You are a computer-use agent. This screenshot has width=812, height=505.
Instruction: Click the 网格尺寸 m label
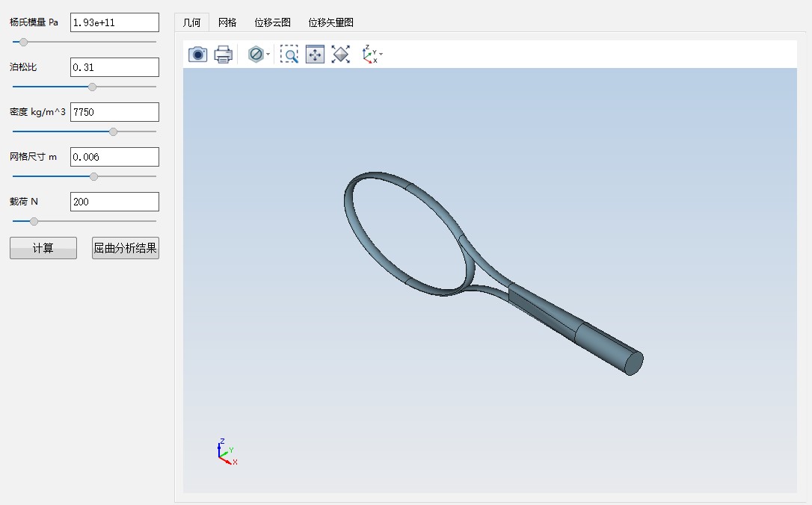tap(33, 157)
